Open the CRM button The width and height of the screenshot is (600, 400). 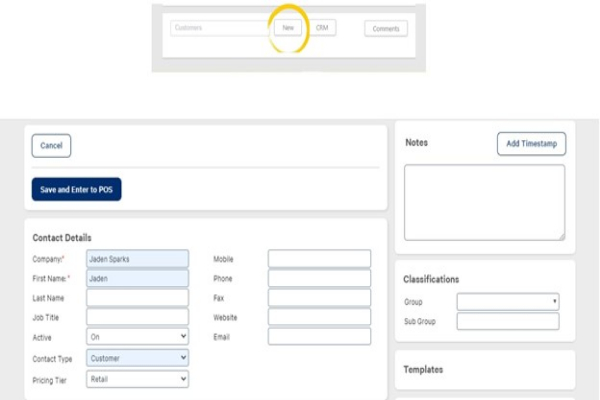point(322,28)
